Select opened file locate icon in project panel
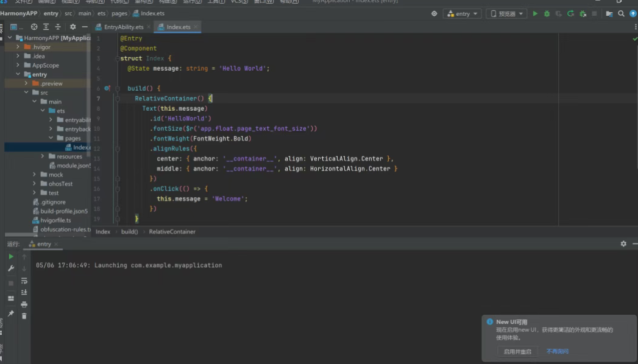638x364 pixels. tap(34, 27)
